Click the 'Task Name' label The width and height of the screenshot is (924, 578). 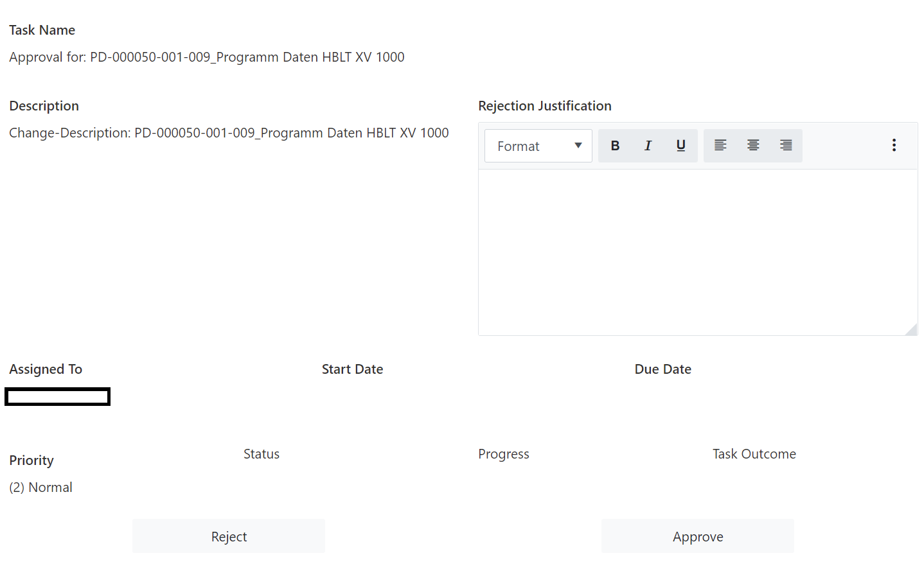[x=42, y=30]
